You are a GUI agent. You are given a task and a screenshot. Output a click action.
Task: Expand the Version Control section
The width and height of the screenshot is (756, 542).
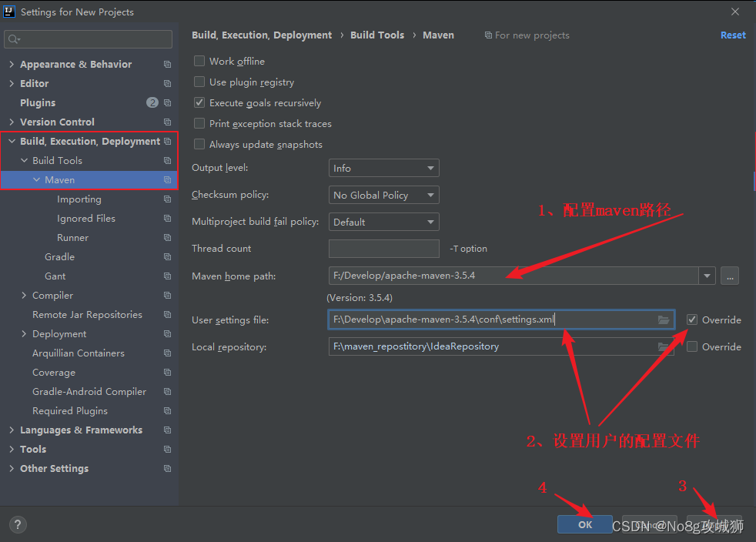tap(12, 122)
